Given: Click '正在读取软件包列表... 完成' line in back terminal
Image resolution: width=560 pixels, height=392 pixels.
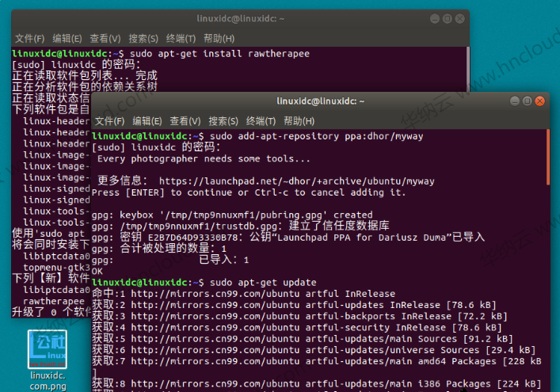Looking at the screenshot, I should click(85, 76).
